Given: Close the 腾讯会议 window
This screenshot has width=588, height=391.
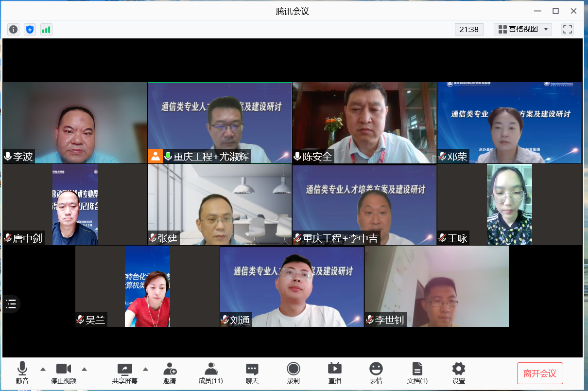Looking at the screenshot, I should pos(574,11).
